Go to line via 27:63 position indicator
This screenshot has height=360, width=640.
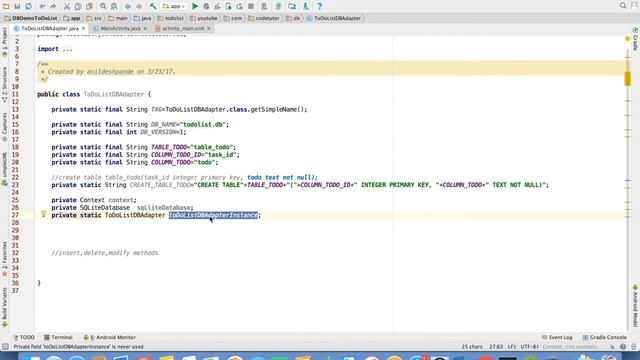pos(496,347)
